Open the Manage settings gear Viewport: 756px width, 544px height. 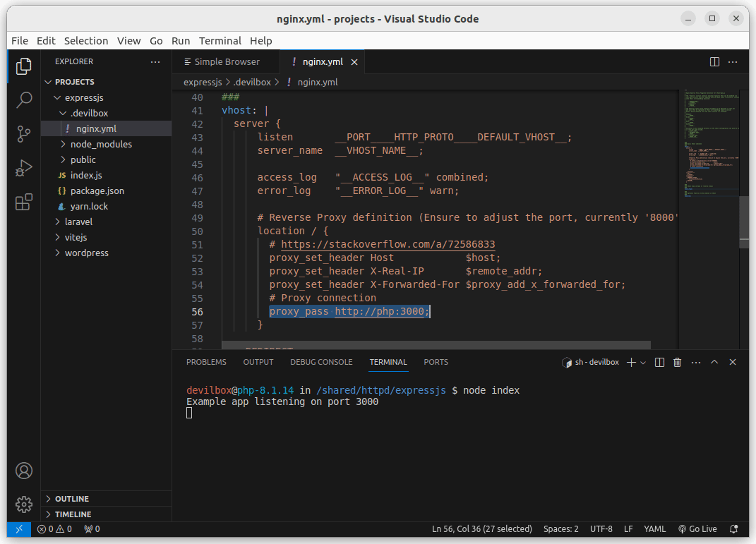(24, 504)
